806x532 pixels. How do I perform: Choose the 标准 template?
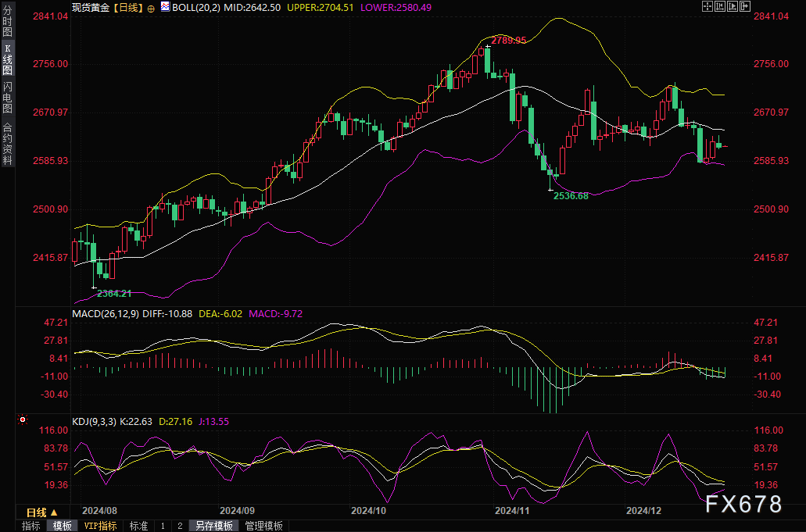point(138,527)
